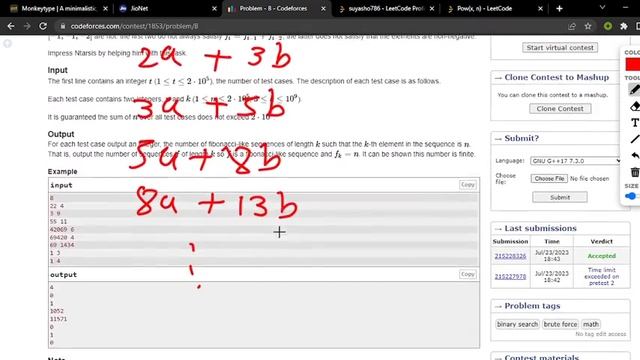Viewport: 640px width, 360px height.
Task: Open the extensions puzzle-piece menu
Action: 624,26
